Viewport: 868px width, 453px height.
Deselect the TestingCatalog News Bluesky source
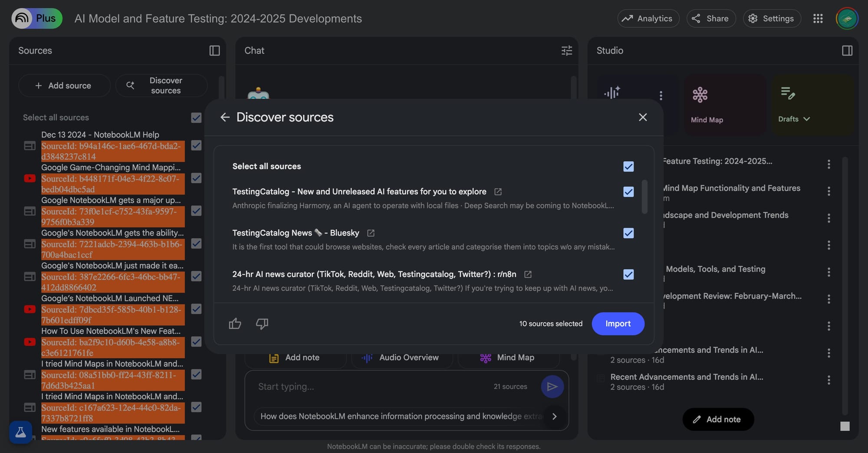point(628,233)
